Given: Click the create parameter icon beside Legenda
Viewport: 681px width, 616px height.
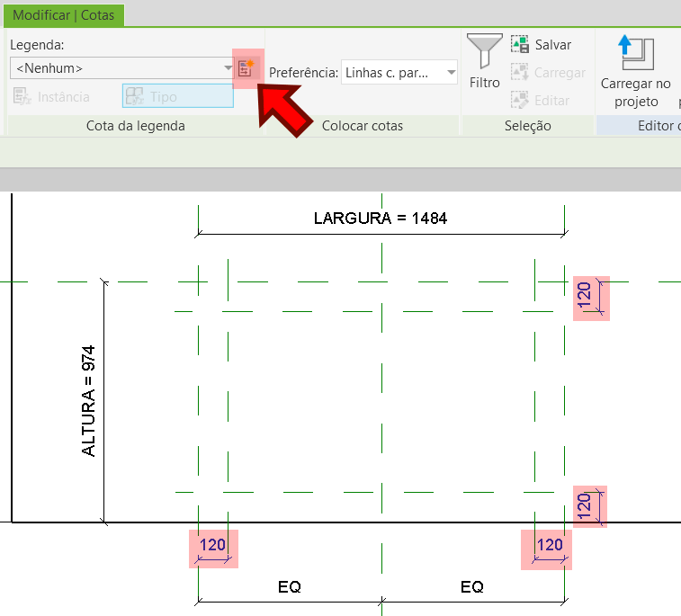Looking at the screenshot, I should click(246, 68).
